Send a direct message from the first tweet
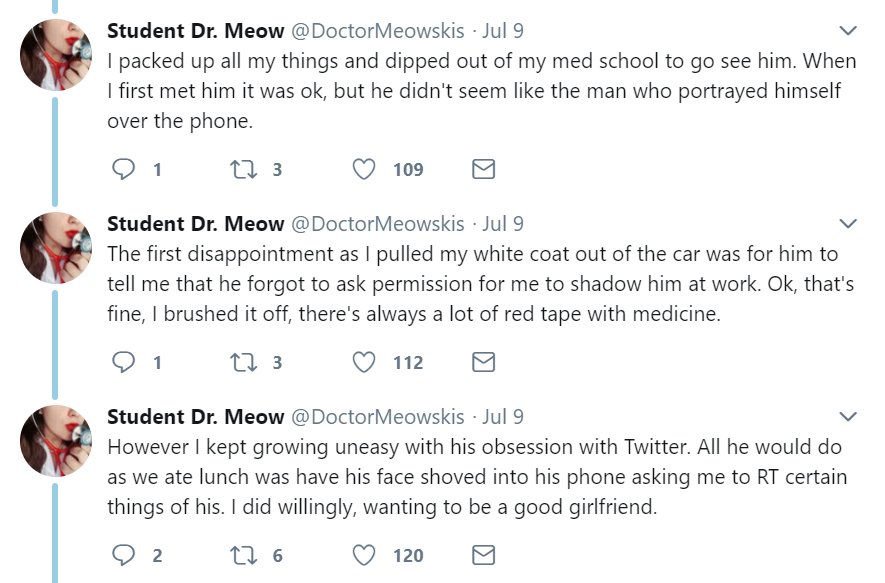 pos(482,169)
